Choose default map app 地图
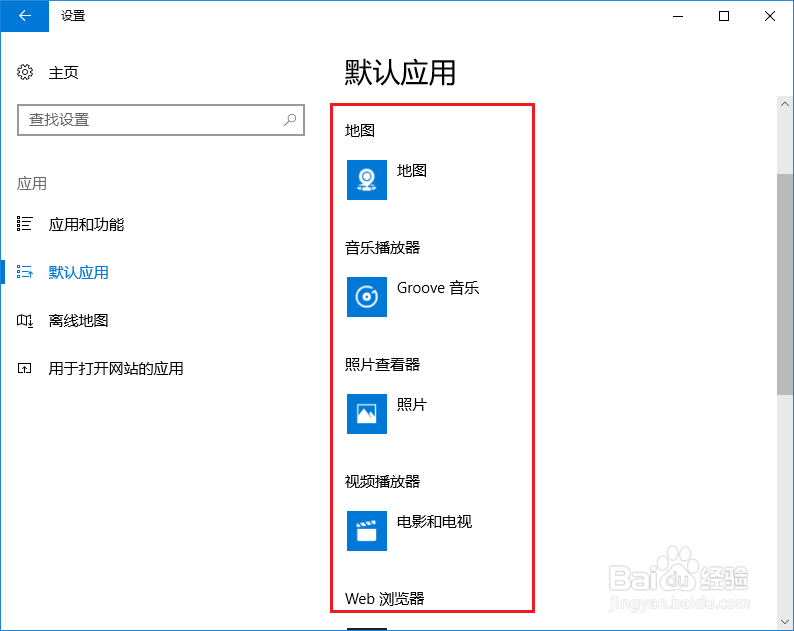The height and width of the screenshot is (631, 794). (x=412, y=171)
